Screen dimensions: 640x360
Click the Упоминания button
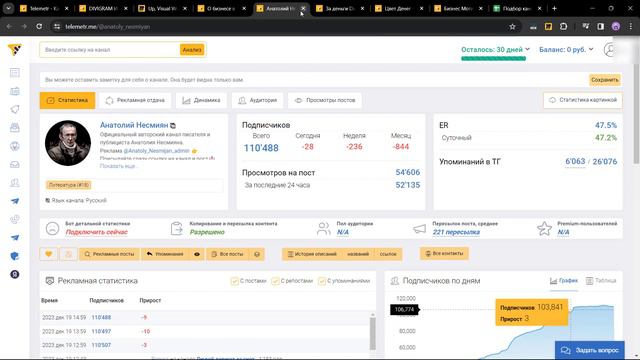tap(165, 254)
